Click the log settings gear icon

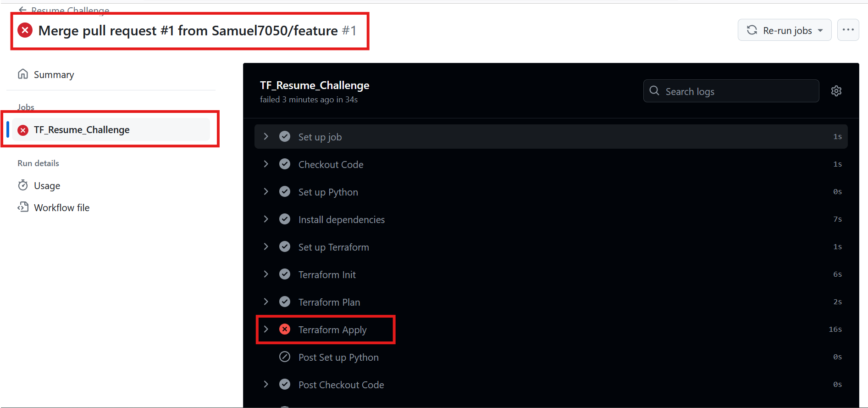(x=836, y=91)
